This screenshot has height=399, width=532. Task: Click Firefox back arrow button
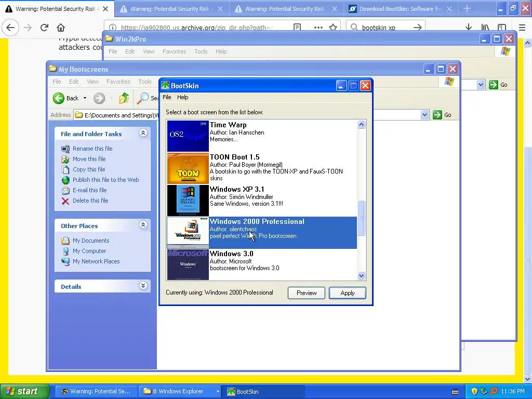[10, 28]
